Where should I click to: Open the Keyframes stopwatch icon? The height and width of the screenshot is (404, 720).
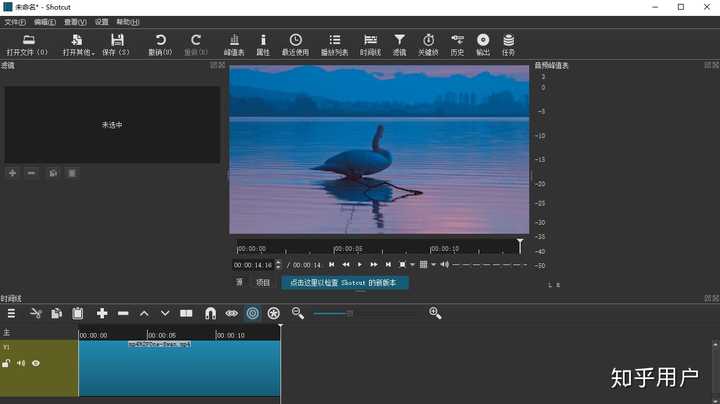pyautogui.click(x=428, y=45)
